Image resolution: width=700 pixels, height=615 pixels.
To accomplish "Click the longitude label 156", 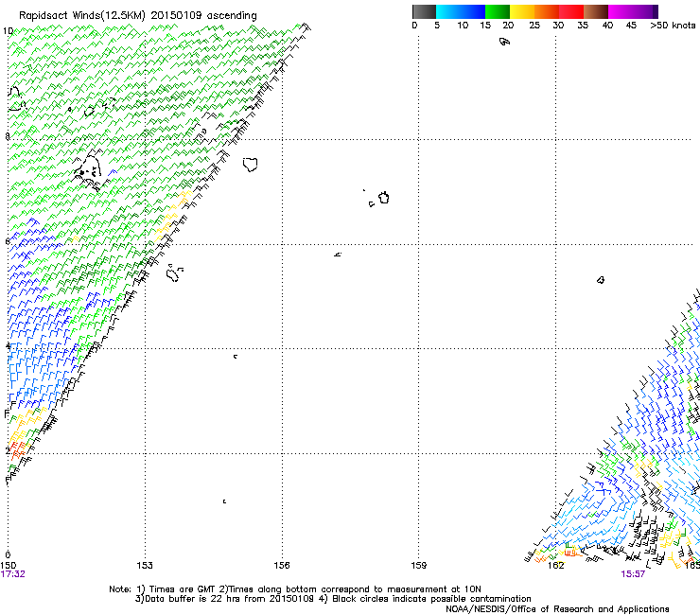I will click(282, 565).
